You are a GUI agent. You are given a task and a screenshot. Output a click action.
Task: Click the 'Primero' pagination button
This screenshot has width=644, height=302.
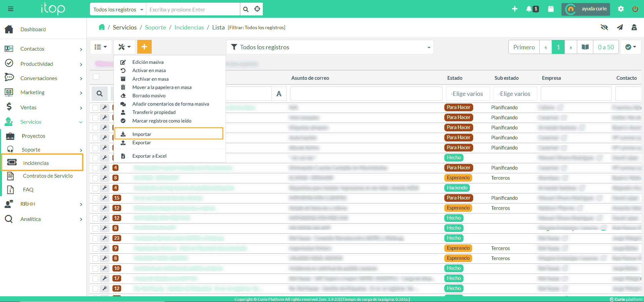(524, 47)
